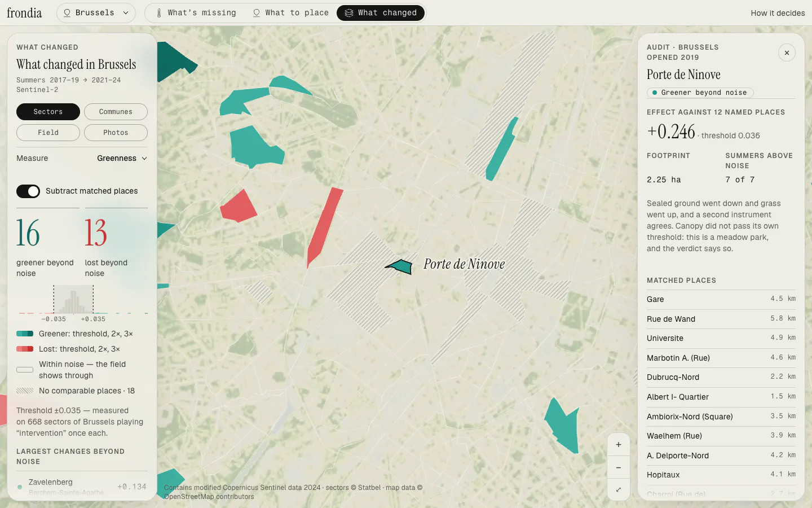Click the 7 of 7 summers value
Viewport: 812px width, 508px height.
click(x=740, y=180)
